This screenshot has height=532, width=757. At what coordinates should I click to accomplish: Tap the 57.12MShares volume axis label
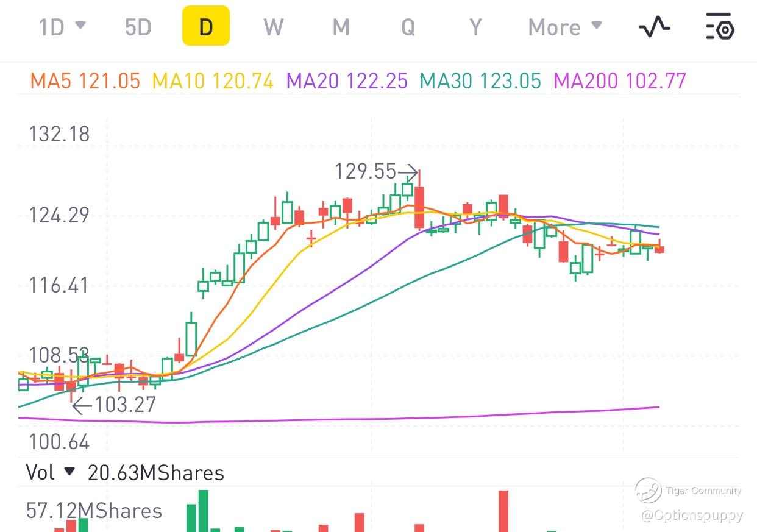(94, 511)
